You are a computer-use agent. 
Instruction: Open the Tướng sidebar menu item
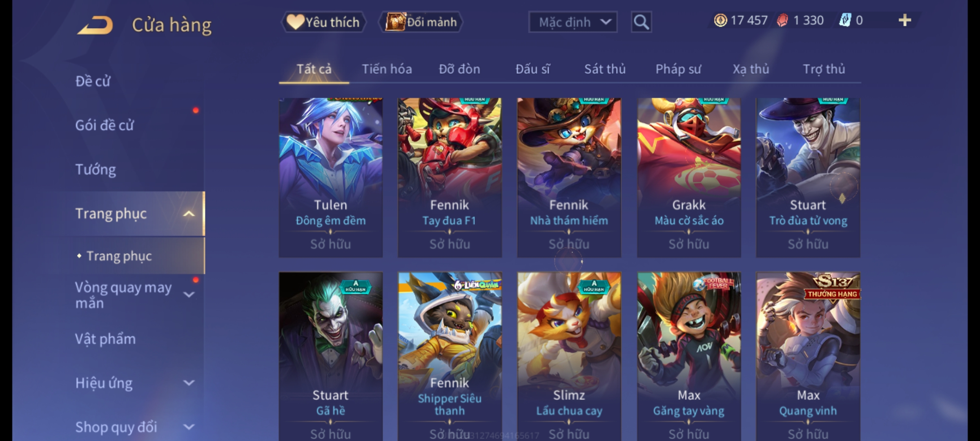96,169
